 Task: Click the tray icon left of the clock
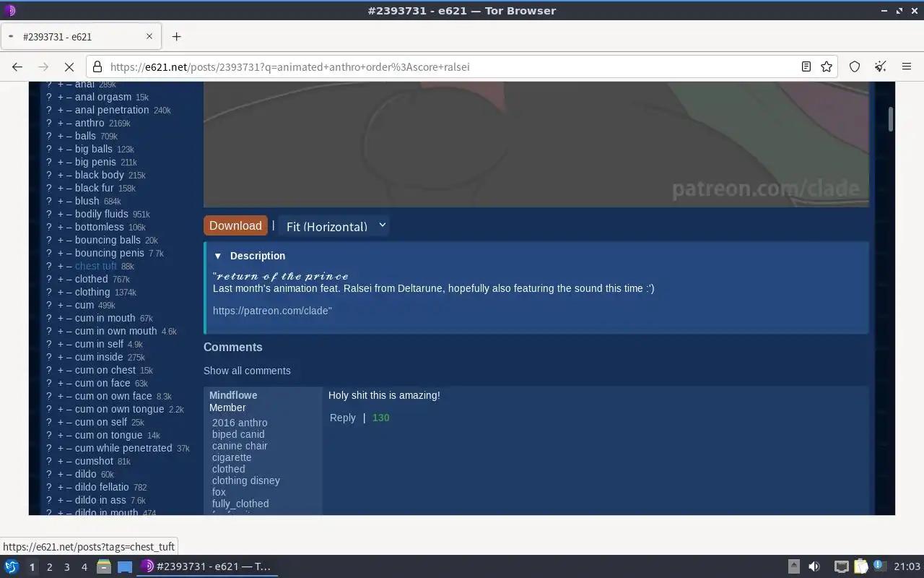879,566
